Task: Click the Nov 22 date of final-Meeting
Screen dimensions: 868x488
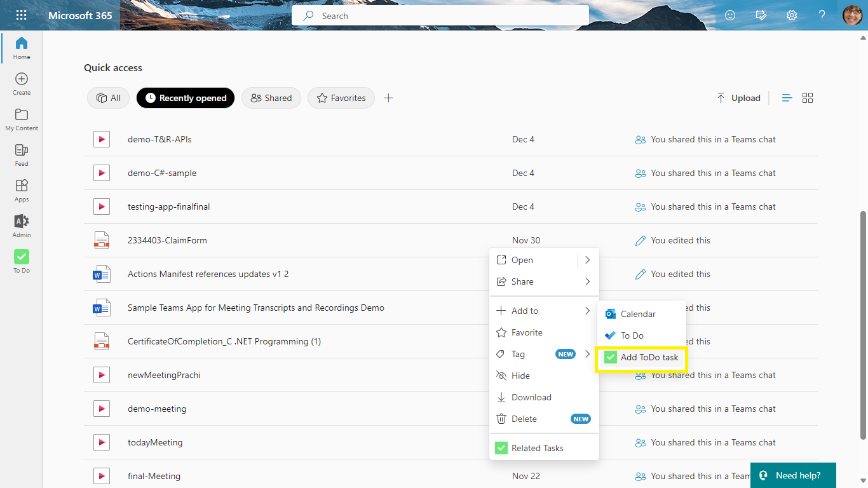Action: point(526,476)
